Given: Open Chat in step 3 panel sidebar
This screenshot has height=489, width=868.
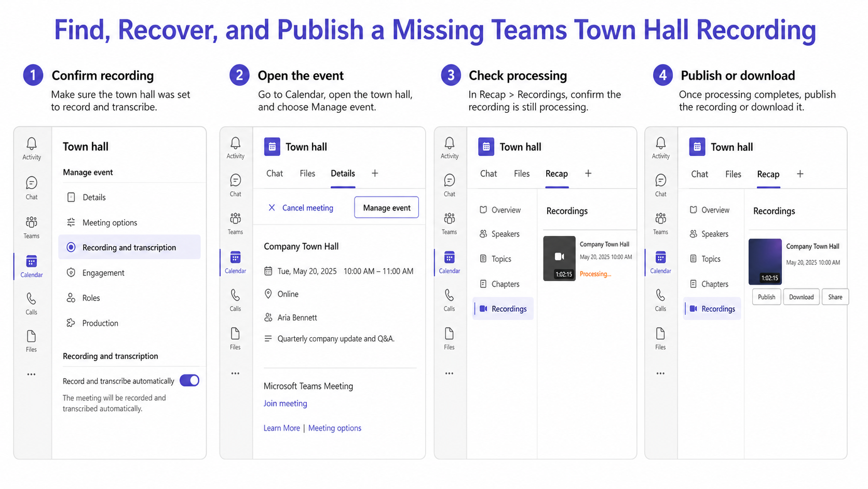Looking at the screenshot, I should pyautogui.click(x=450, y=186).
